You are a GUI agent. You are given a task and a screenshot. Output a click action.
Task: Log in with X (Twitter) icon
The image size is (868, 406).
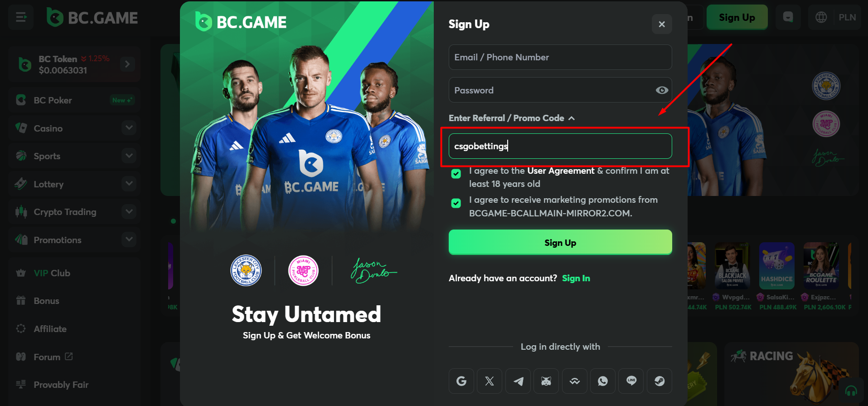click(490, 381)
